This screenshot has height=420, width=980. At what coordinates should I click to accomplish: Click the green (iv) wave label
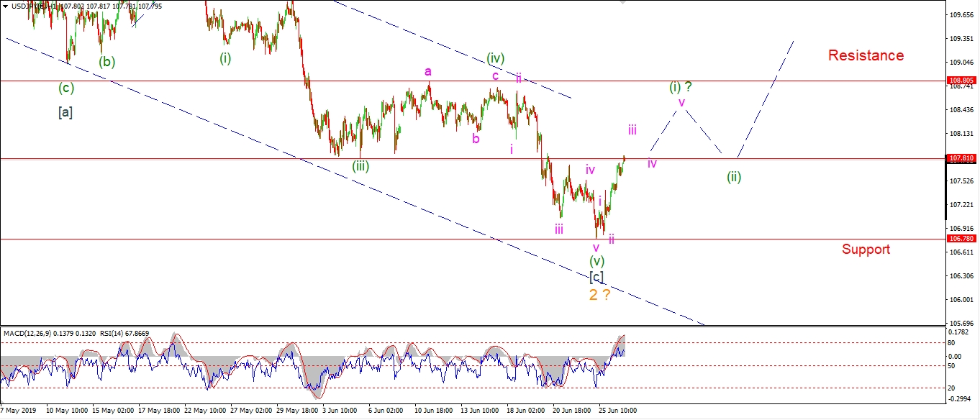click(x=495, y=58)
